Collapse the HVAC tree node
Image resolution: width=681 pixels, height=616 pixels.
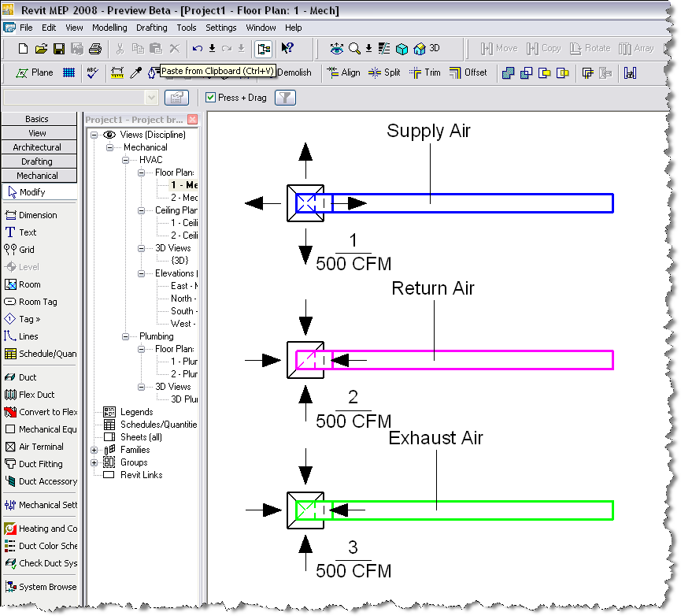125,160
